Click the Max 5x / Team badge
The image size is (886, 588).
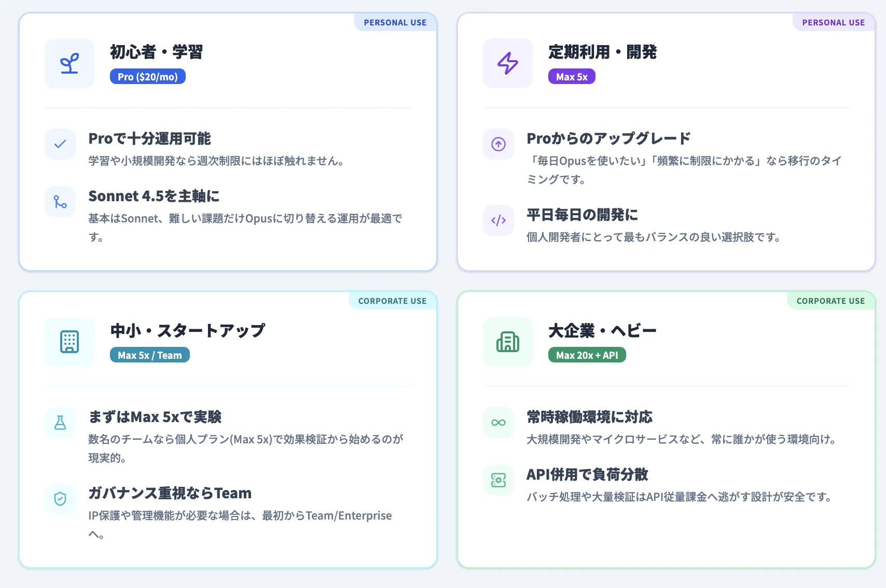[x=149, y=355]
